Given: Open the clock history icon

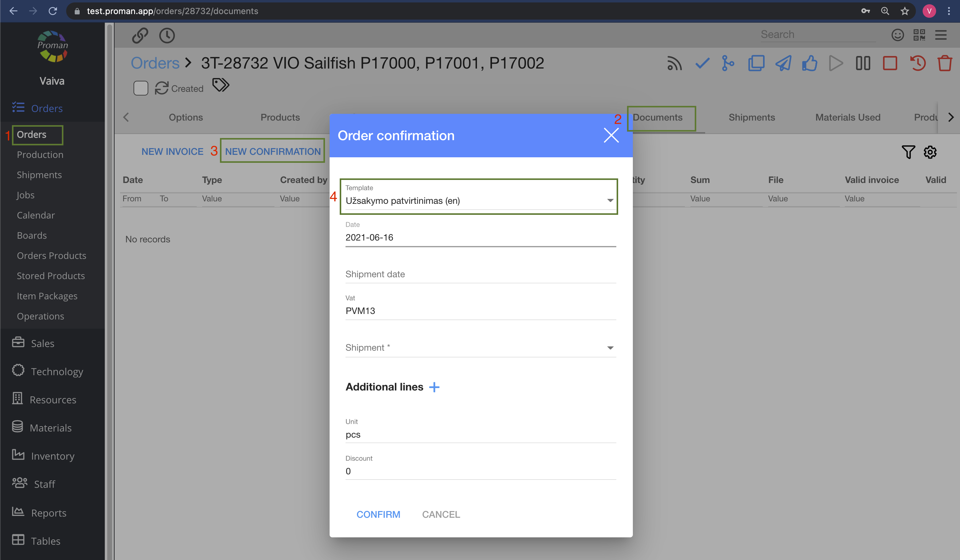Looking at the screenshot, I should [167, 35].
